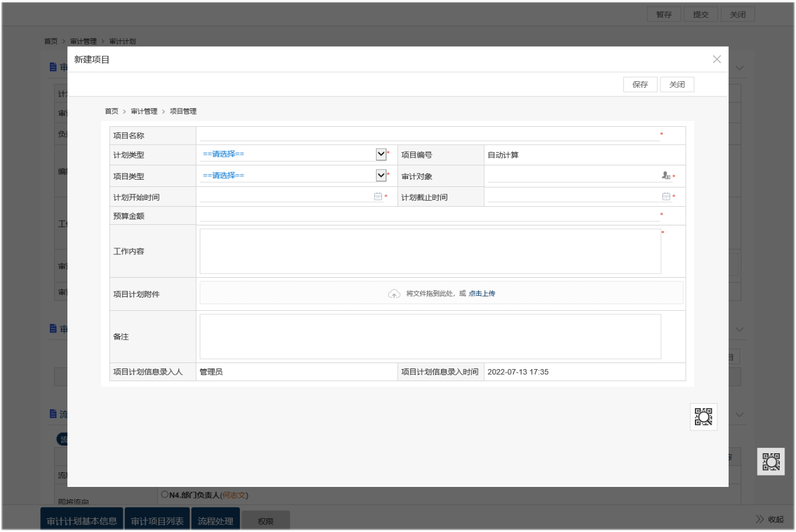Click the cloud upload icon in 项目计划附件

394,293
